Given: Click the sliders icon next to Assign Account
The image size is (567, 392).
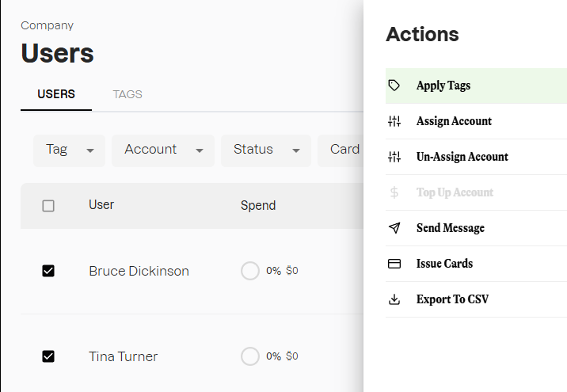Looking at the screenshot, I should tap(394, 121).
